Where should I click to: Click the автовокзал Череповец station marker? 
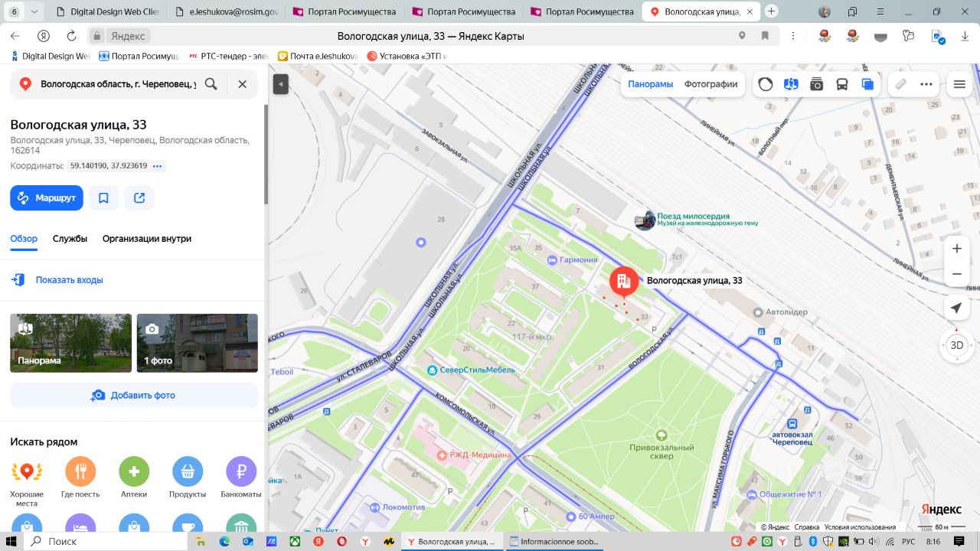click(792, 423)
